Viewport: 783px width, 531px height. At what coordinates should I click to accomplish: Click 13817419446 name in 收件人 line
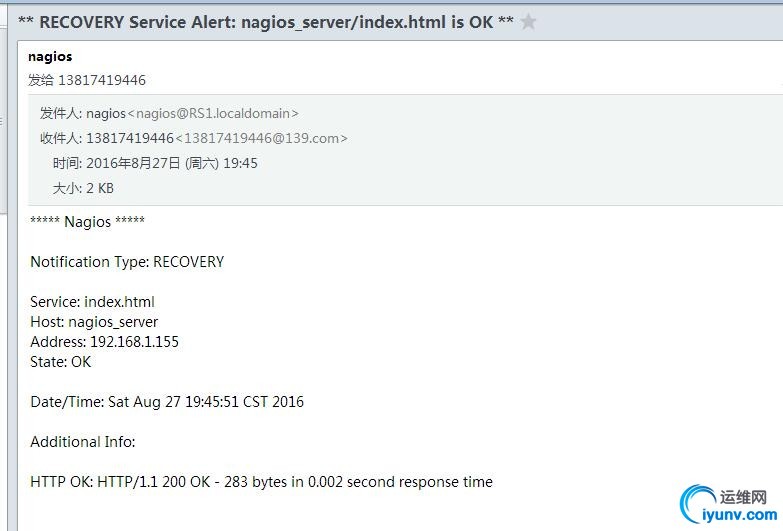[x=130, y=138]
